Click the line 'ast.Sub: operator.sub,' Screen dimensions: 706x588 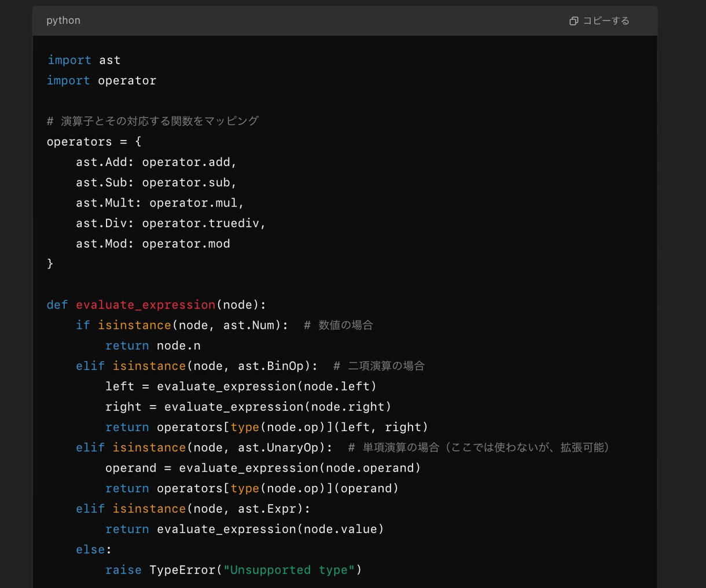(156, 182)
